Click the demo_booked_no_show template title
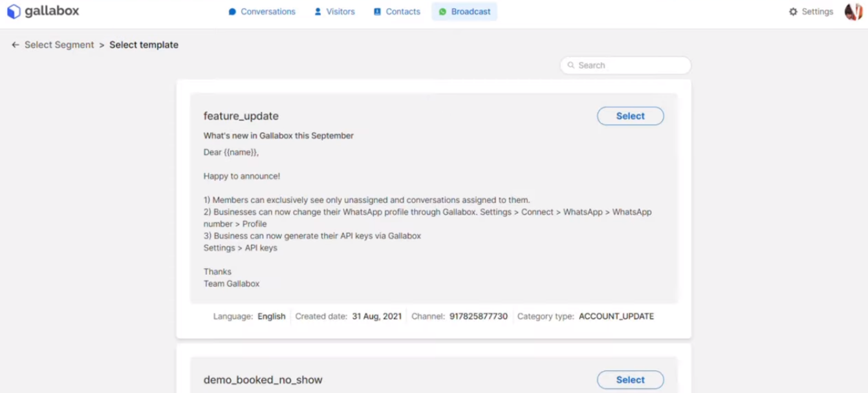Viewport: 868px width, 393px height. tap(263, 380)
